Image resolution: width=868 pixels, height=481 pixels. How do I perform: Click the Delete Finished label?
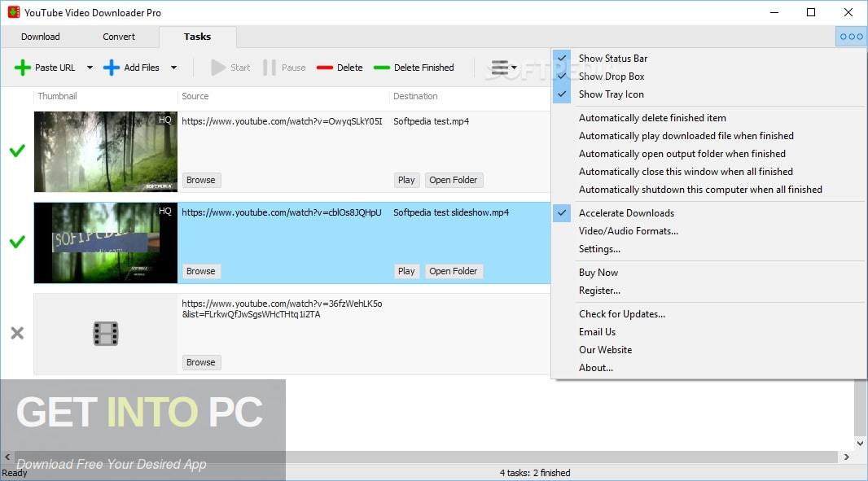pos(424,68)
